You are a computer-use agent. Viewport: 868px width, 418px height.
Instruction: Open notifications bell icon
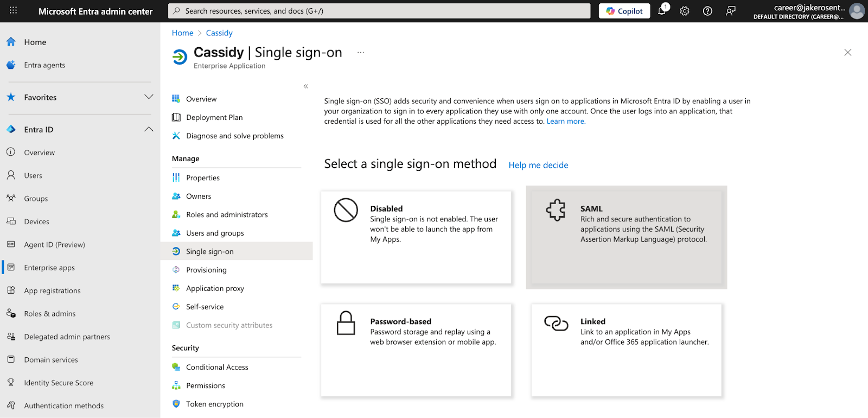click(x=662, y=11)
